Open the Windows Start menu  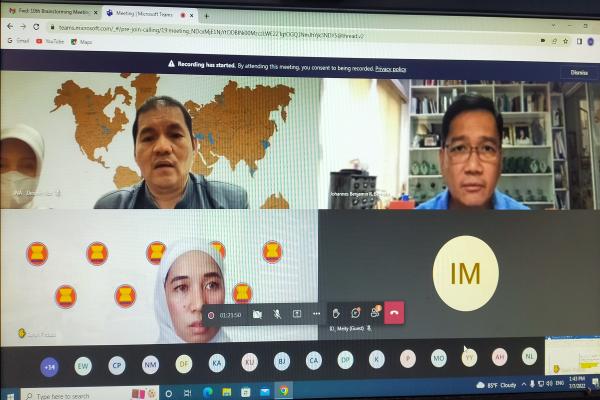pyautogui.click(x=10, y=396)
